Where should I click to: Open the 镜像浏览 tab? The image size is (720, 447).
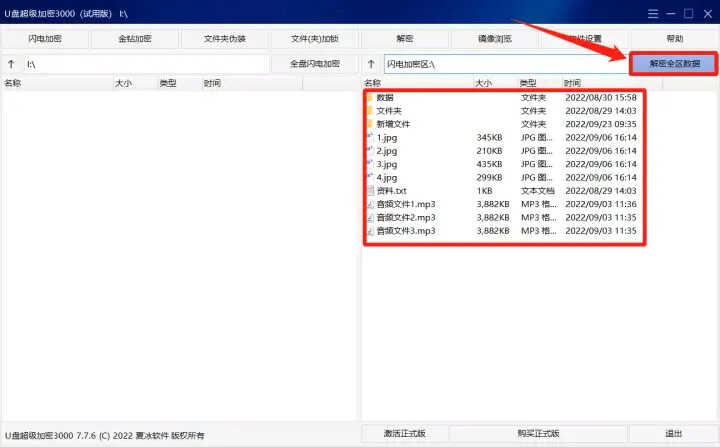pos(495,39)
